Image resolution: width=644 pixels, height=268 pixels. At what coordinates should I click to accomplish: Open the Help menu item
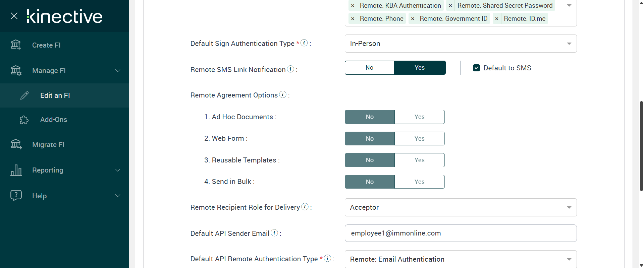[39, 196]
